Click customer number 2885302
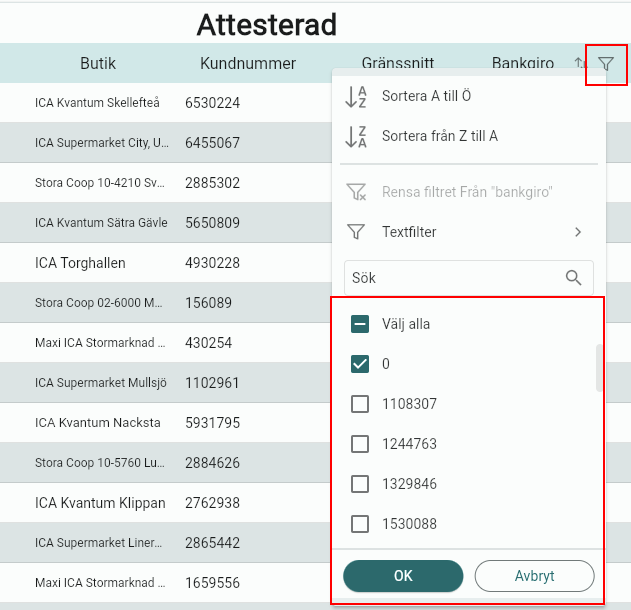Viewport: 631px width, 610px height. [212, 183]
